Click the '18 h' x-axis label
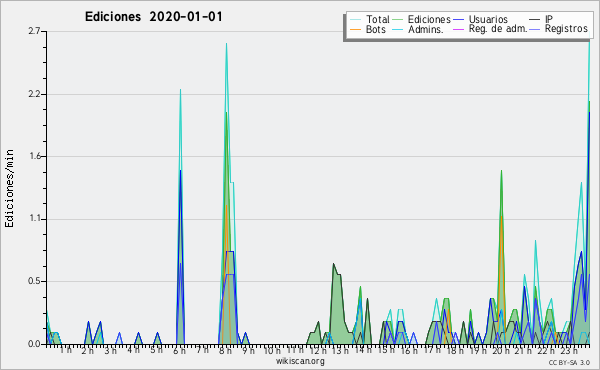The image size is (600, 370). [455, 351]
